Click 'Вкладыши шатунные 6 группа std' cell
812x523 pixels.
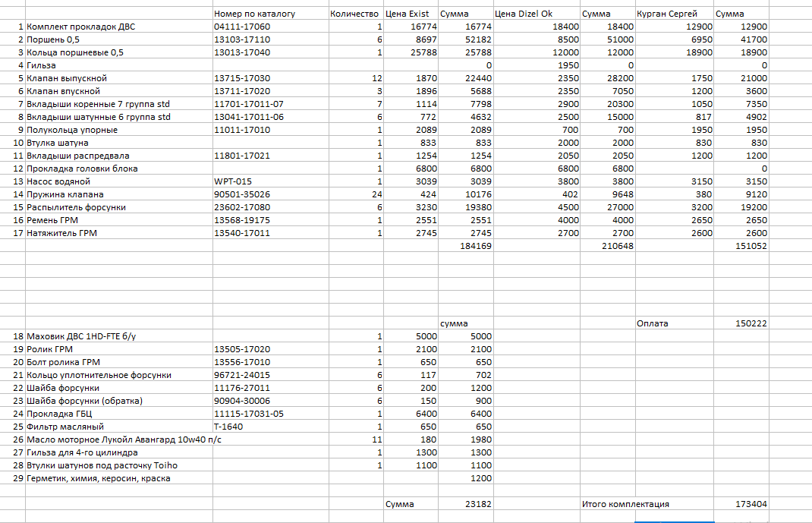(x=119, y=117)
